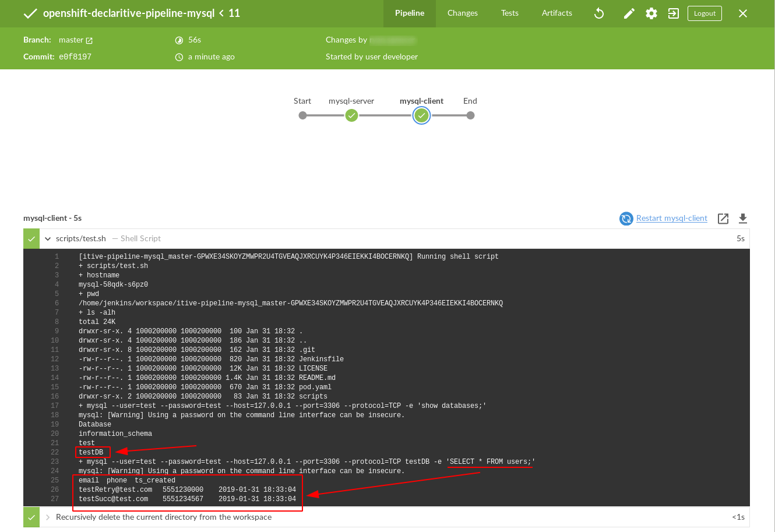Click the 'testSucc@test.com' log row
The width and height of the screenshot is (775, 532).
point(188,499)
